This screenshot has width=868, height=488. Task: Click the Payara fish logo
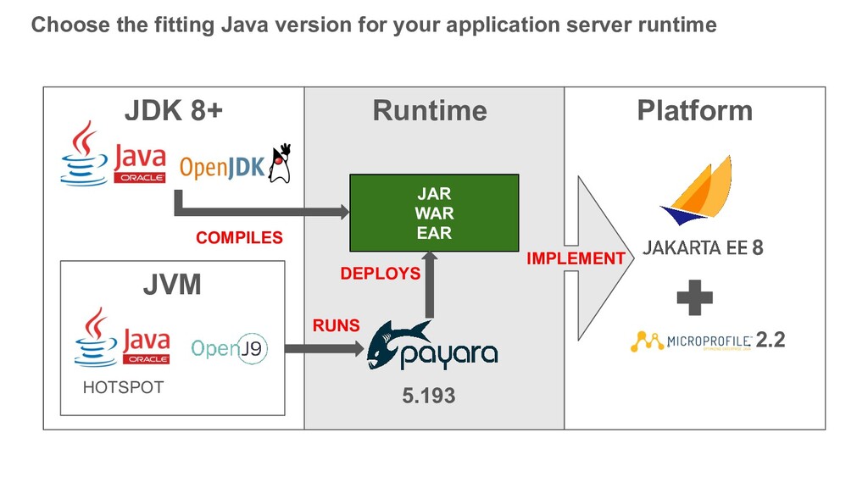coord(431,346)
